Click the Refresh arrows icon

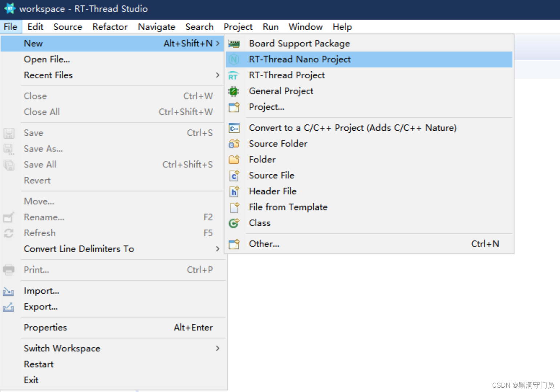(8, 233)
